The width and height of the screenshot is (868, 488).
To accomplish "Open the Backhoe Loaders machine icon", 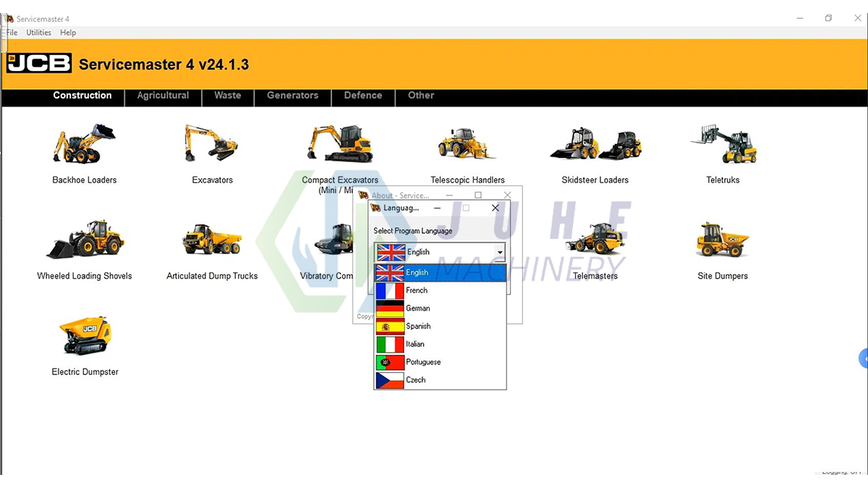I will pyautogui.click(x=84, y=143).
